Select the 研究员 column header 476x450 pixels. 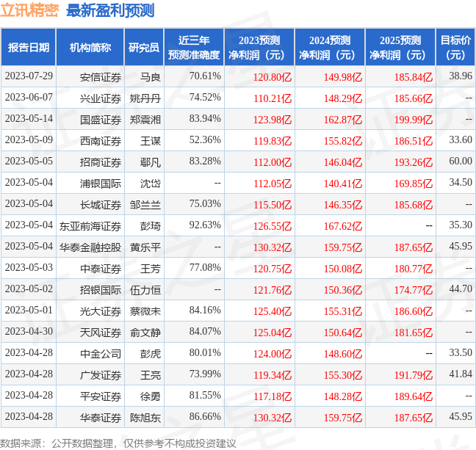pos(144,47)
